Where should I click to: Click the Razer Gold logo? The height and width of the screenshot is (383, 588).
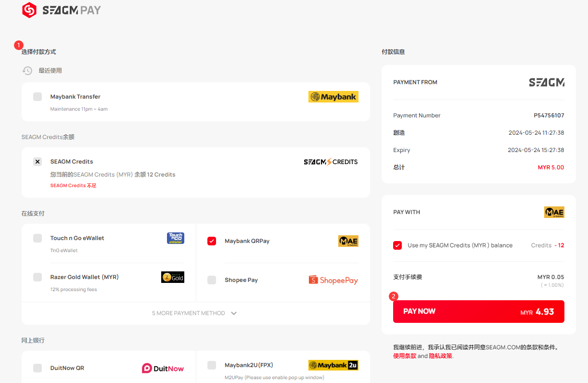173,277
